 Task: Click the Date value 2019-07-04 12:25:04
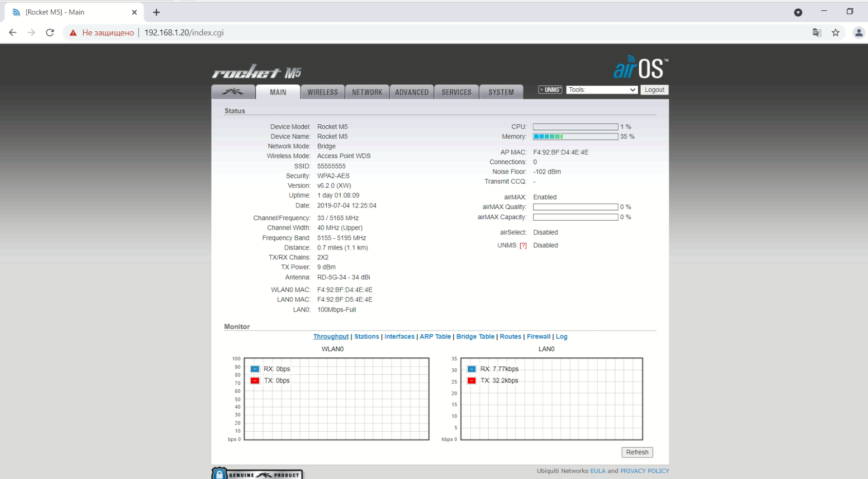pos(347,206)
